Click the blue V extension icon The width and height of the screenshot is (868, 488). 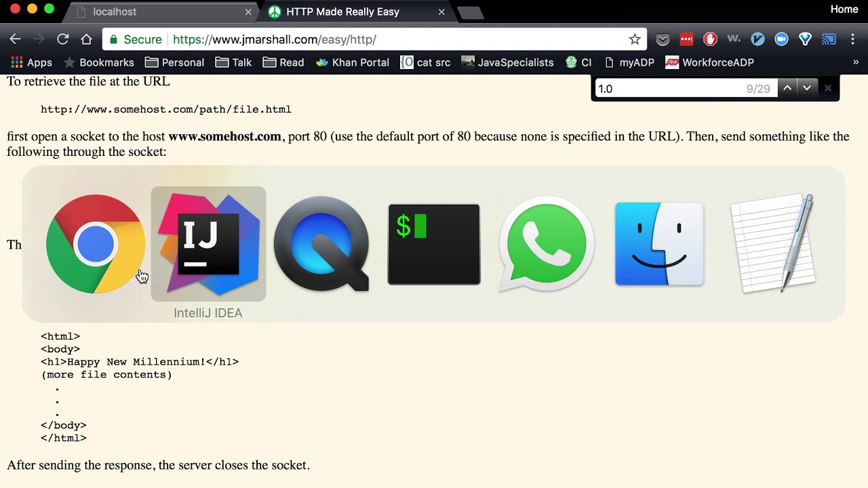point(757,39)
